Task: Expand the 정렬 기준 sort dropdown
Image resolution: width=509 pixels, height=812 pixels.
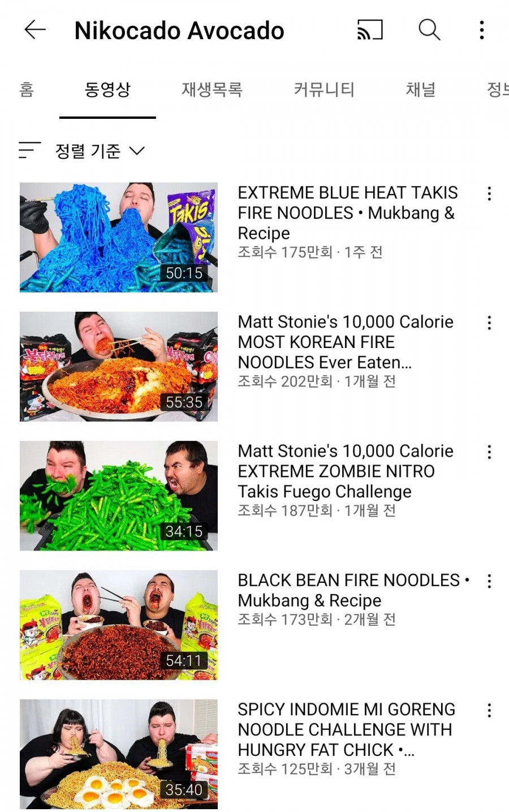Action: coord(100,151)
